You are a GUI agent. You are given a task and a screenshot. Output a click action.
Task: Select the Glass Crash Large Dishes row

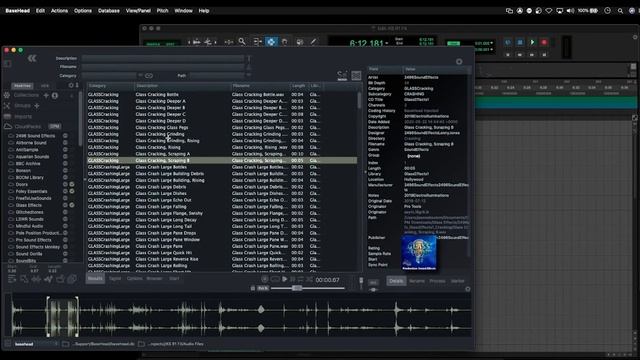click(x=222, y=193)
